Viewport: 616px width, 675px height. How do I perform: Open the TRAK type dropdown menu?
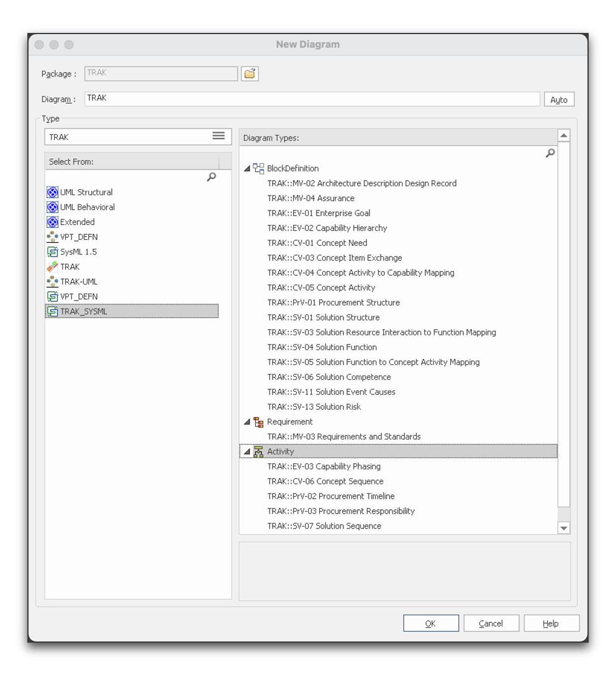click(218, 136)
